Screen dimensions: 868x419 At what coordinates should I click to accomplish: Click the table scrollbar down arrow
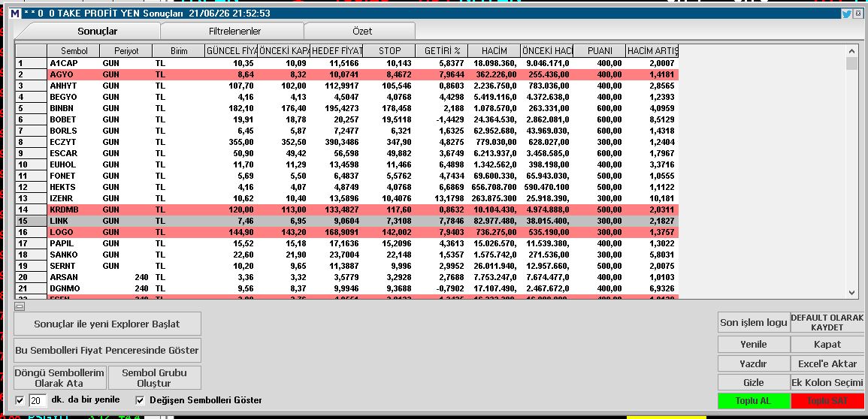point(852,293)
